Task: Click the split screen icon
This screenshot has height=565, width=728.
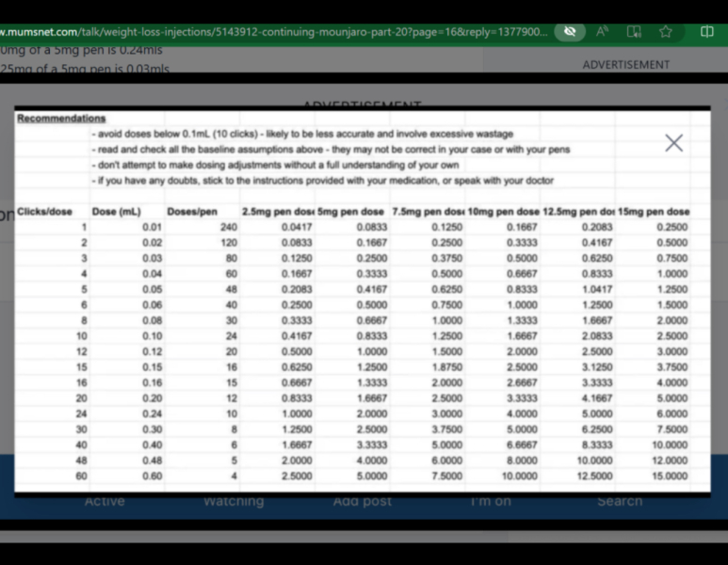Action: click(707, 31)
